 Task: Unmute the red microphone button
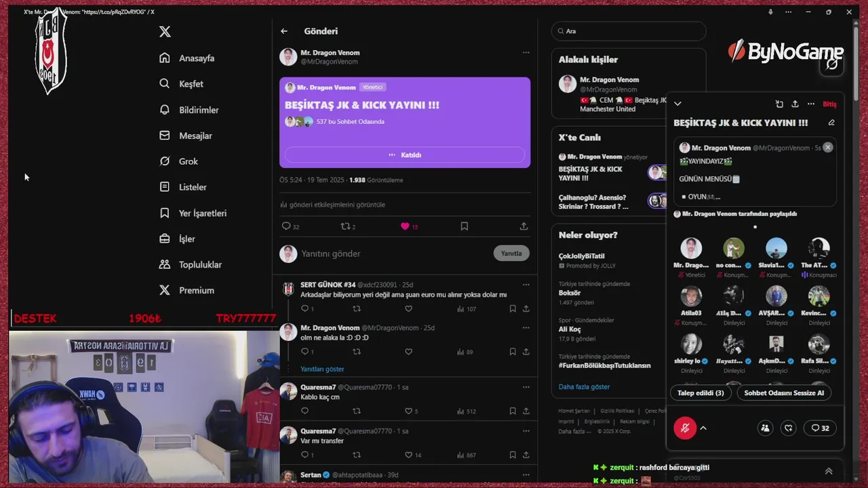[x=685, y=428]
